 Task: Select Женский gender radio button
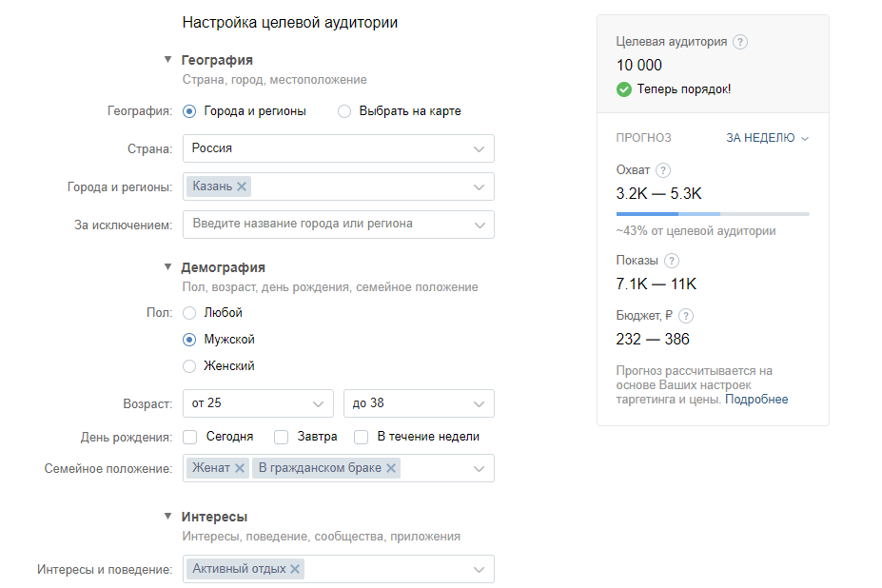click(x=189, y=366)
